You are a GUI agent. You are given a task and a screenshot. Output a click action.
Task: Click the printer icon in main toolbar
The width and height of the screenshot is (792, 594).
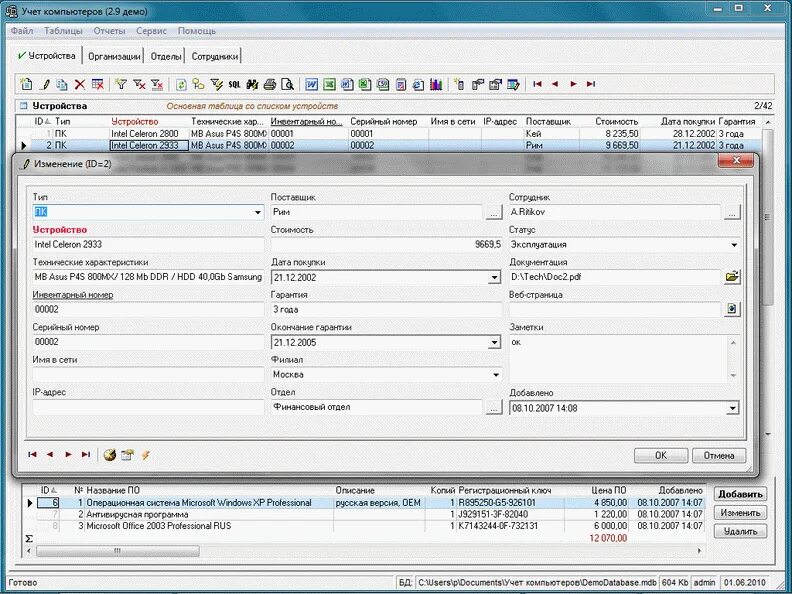coord(270,84)
